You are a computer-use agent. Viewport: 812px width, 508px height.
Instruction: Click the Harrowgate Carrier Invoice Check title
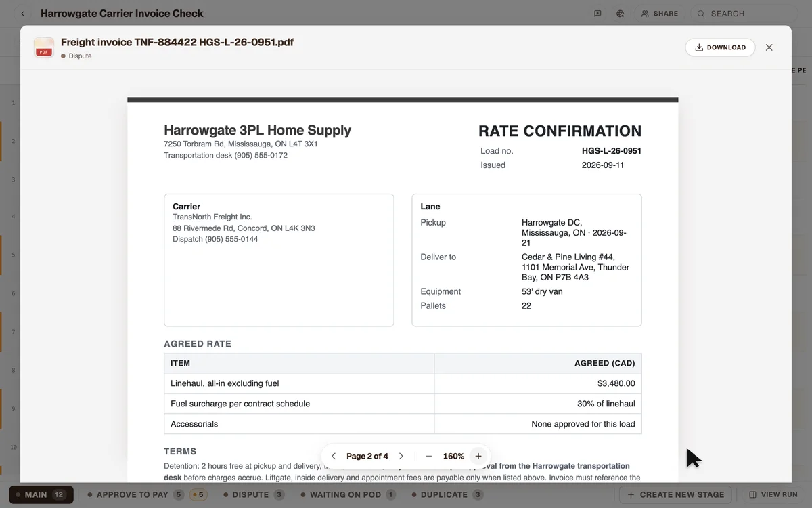coord(122,14)
